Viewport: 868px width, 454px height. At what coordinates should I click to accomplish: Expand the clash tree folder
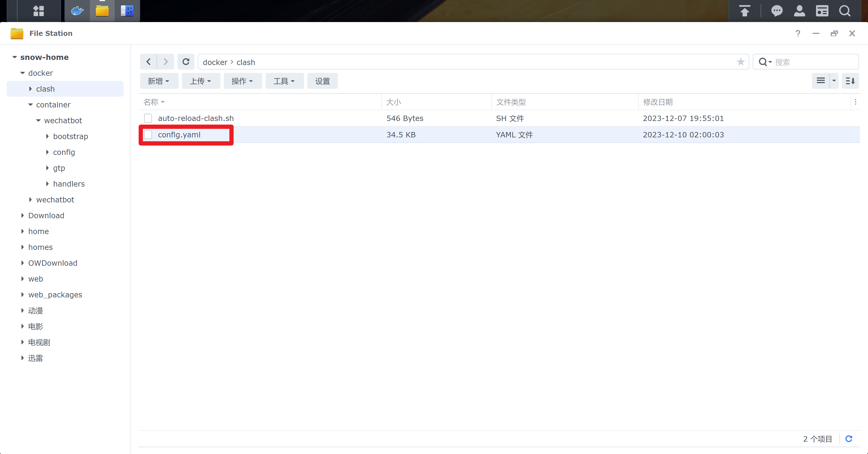(x=30, y=89)
